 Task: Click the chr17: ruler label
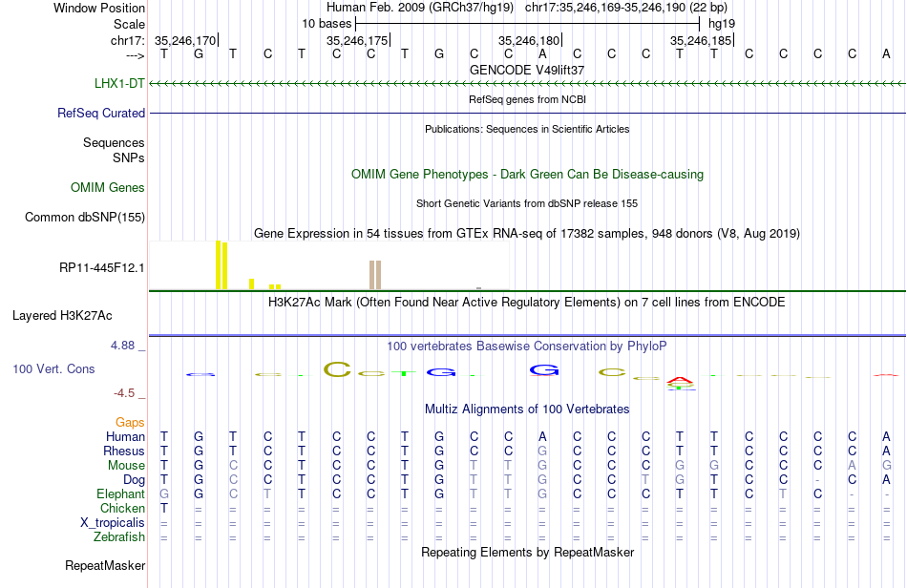127,40
